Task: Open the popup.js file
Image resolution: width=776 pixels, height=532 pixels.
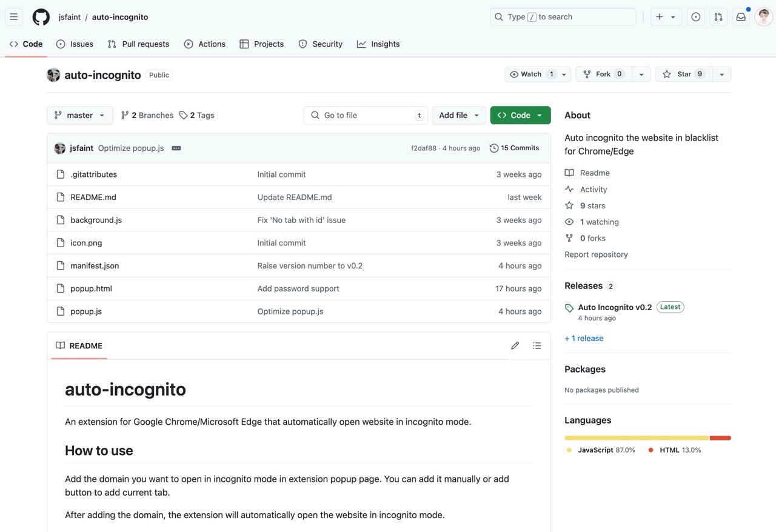Action: 86,311
